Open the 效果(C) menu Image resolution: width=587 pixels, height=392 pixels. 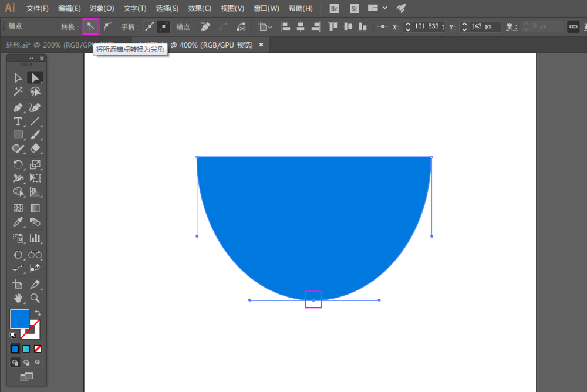coord(200,8)
